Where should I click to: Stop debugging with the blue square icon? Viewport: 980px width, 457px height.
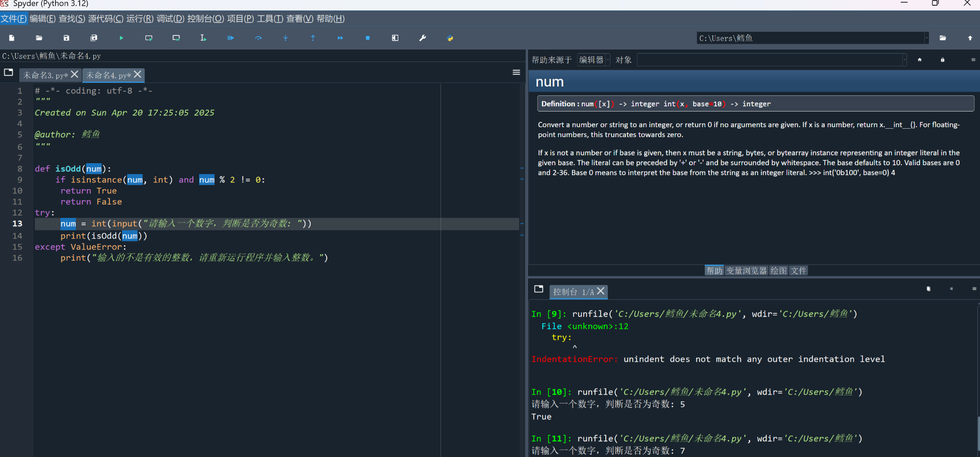(x=367, y=38)
